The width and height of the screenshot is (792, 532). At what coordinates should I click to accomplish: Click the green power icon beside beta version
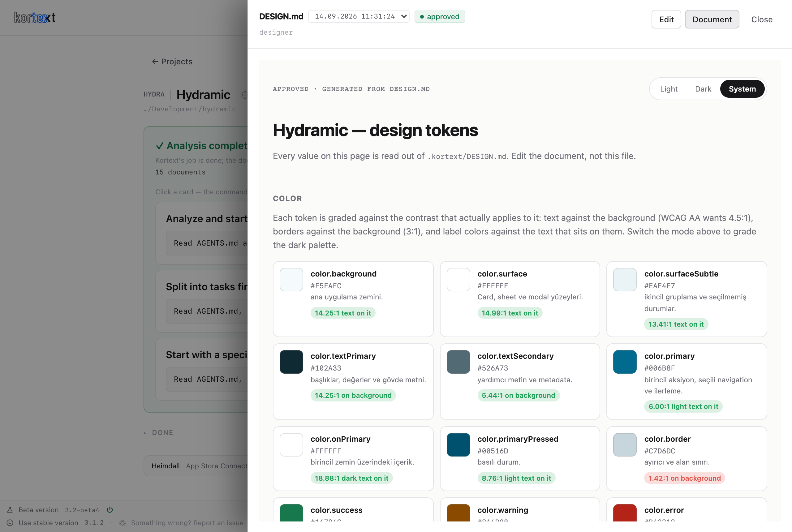click(x=110, y=510)
